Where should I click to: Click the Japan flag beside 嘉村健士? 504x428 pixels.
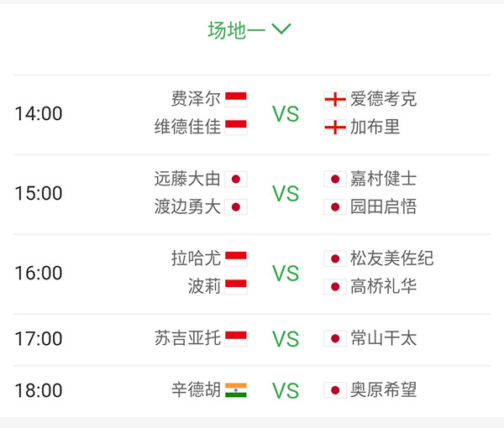coord(335,179)
